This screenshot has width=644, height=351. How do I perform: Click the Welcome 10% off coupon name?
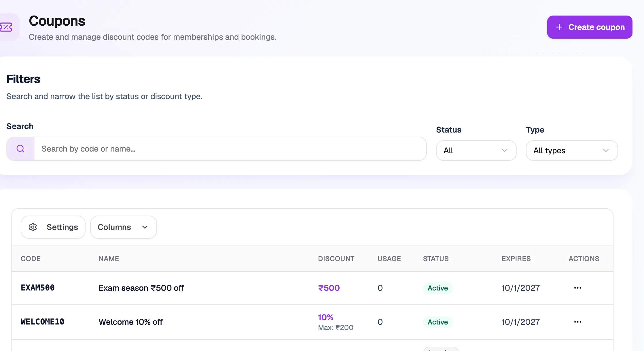click(x=130, y=322)
